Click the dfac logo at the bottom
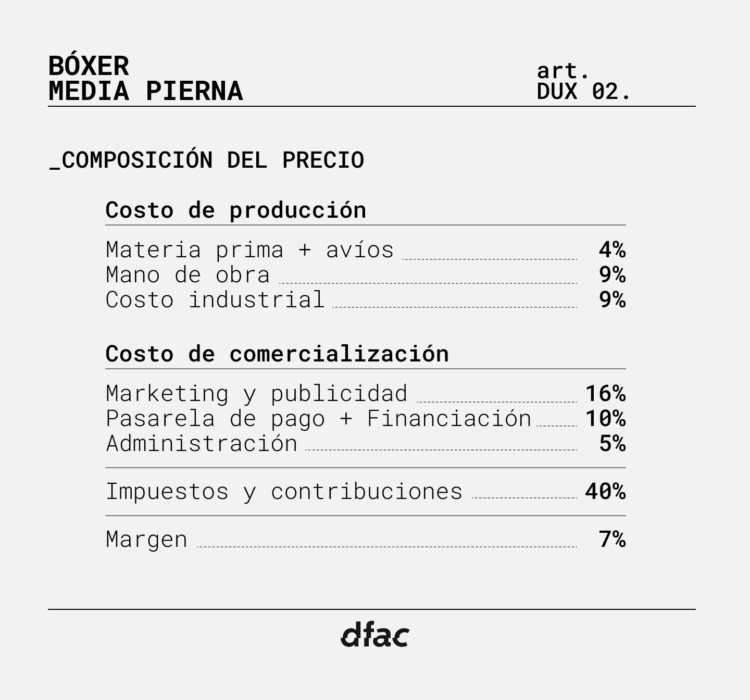The width and height of the screenshot is (750, 700). pos(374,634)
